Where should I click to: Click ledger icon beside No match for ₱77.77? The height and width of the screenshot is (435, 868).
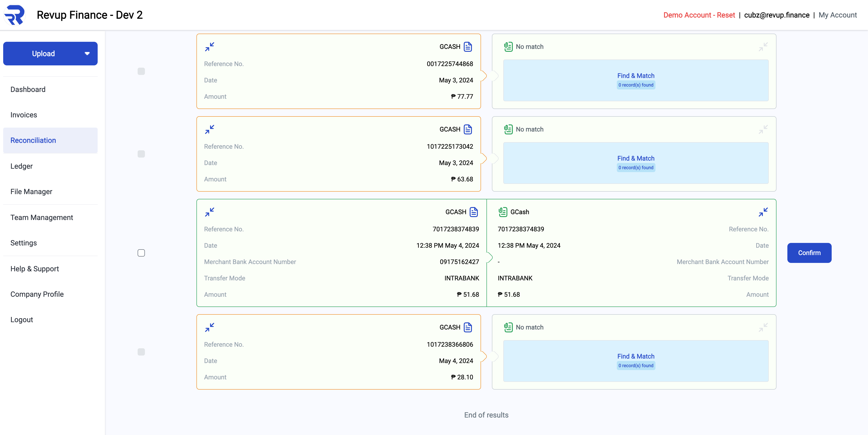508,47
